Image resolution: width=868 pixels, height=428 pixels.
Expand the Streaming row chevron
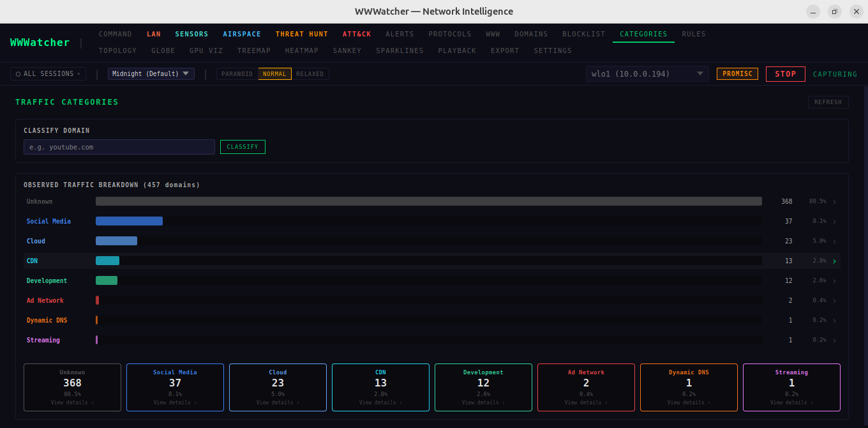[x=835, y=340]
